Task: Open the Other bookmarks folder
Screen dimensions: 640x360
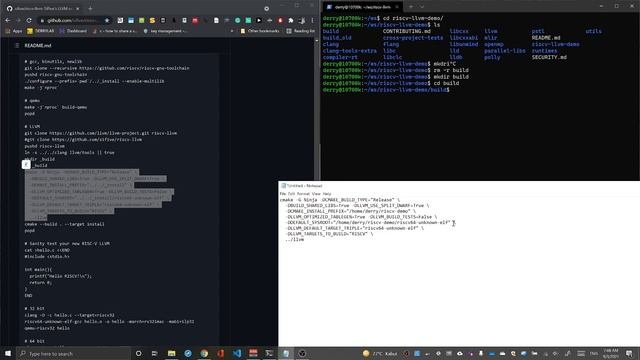Action: pos(260,31)
